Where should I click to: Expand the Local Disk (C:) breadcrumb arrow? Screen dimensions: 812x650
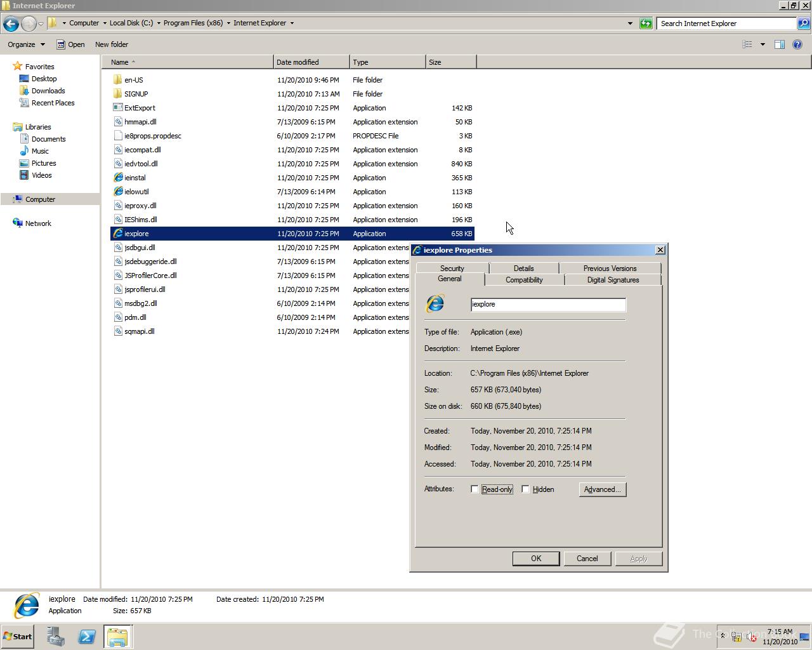[159, 23]
